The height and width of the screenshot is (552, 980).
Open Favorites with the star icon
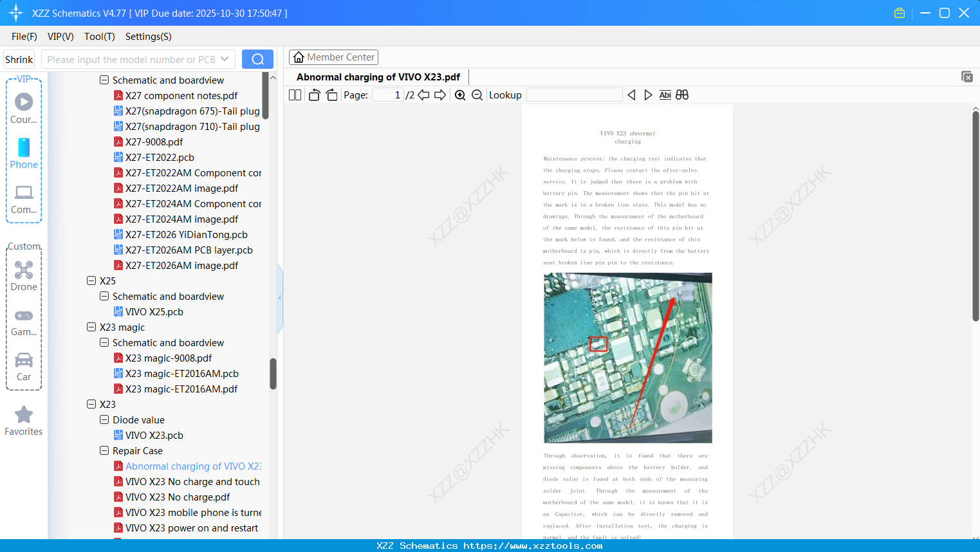[24, 421]
